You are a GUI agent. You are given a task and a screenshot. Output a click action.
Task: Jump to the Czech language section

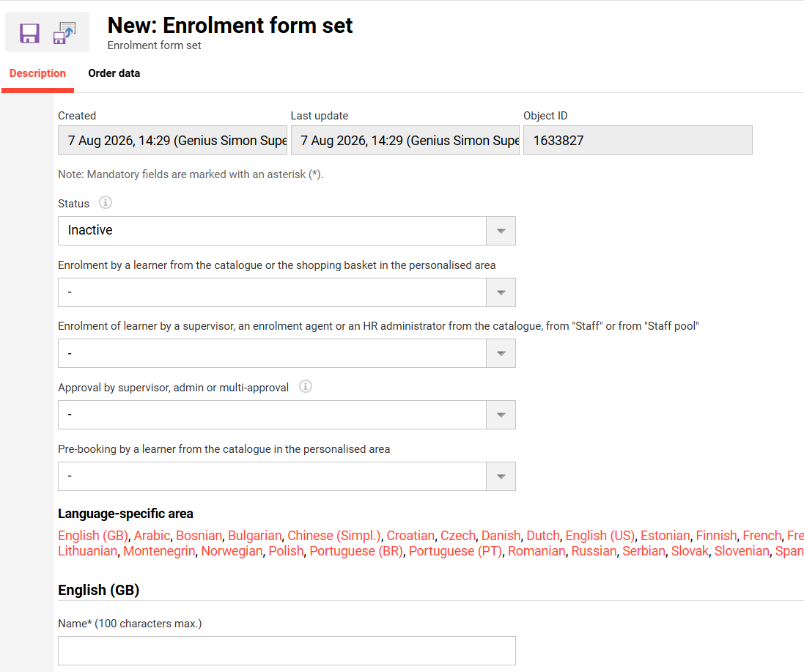458,536
